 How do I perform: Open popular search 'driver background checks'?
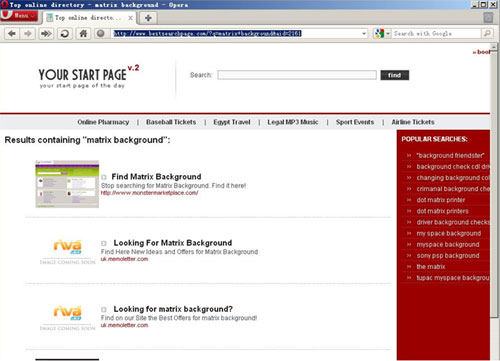(453, 222)
